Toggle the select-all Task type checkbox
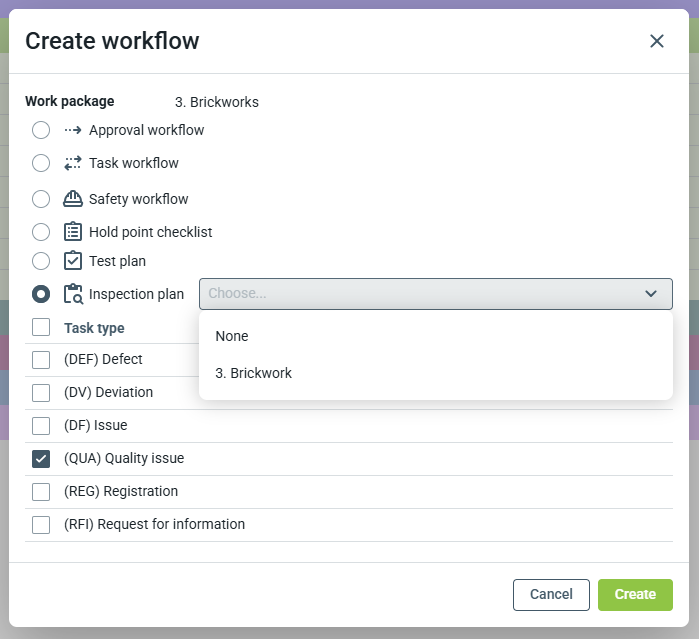699x639 pixels. point(41,327)
